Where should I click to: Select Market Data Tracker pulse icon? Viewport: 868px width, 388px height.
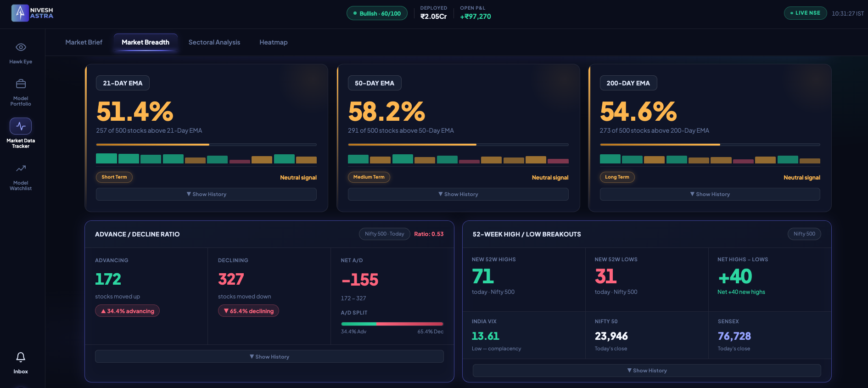(x=21, y=126)
